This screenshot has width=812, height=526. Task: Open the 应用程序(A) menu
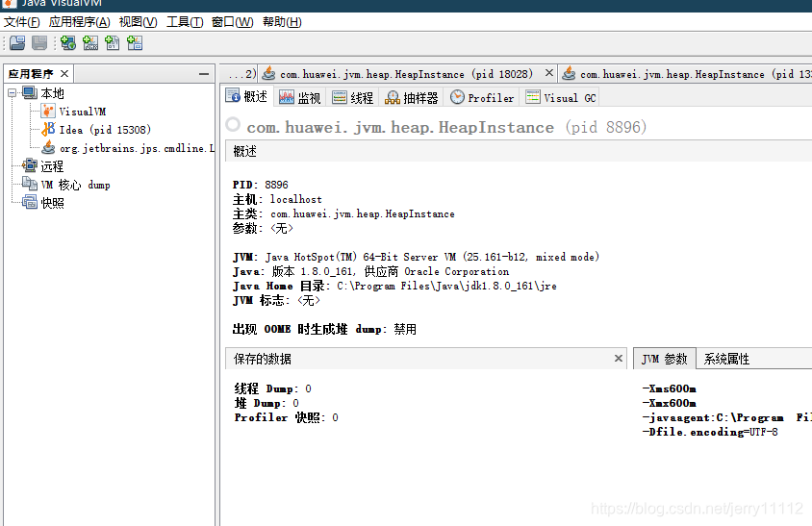click(x=79, y=22)
